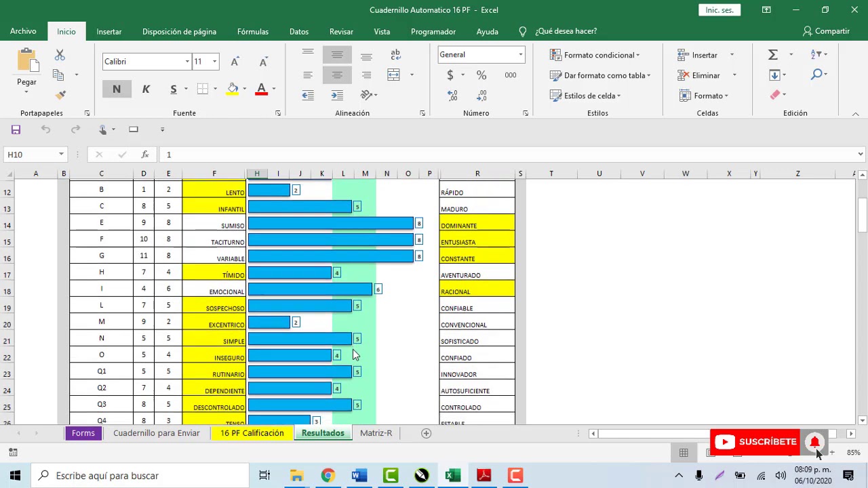868x488 pixels.
Task: Click the Save icon in quick access toolbar
Action: tap(16, 129)
